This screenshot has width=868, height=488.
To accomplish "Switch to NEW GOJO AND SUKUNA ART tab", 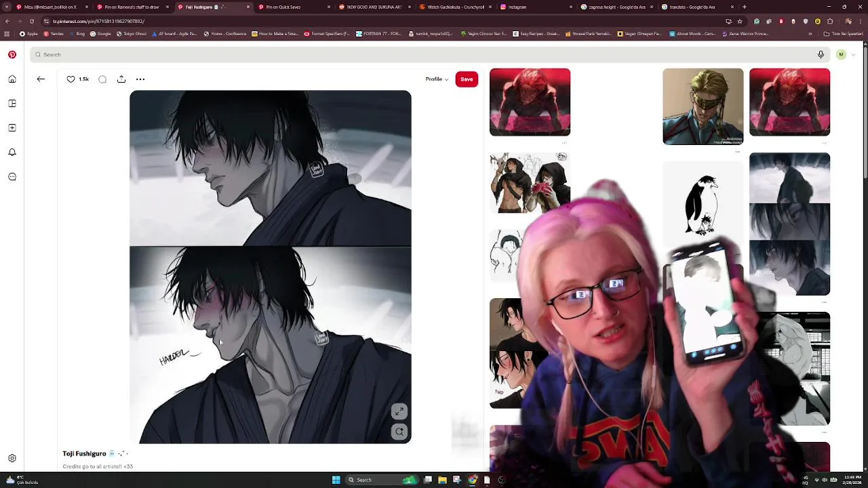I will [374, 7].
